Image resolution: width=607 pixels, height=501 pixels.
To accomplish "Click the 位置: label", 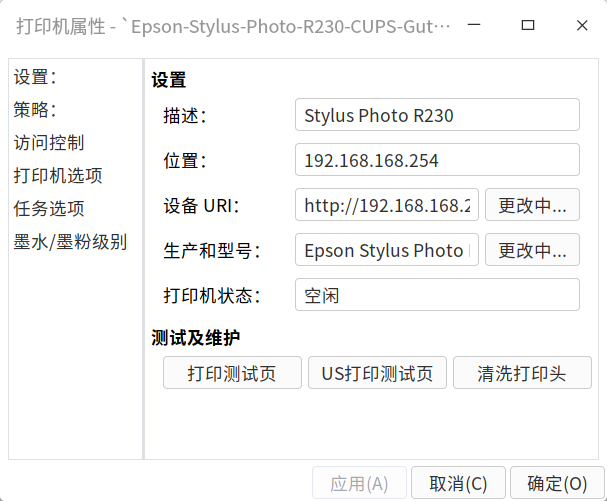I will click(185, 161).
